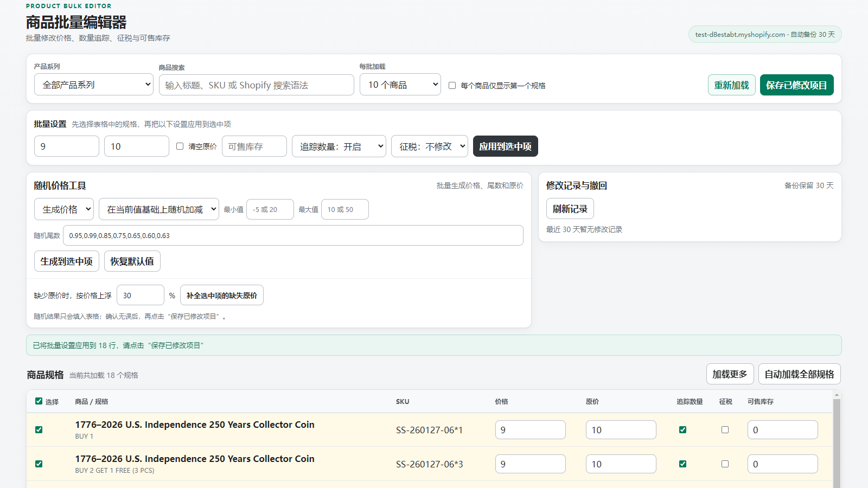868x488 pixels.
Task: Open the 10 个商品 batch size dropdown
Action: 400,85
